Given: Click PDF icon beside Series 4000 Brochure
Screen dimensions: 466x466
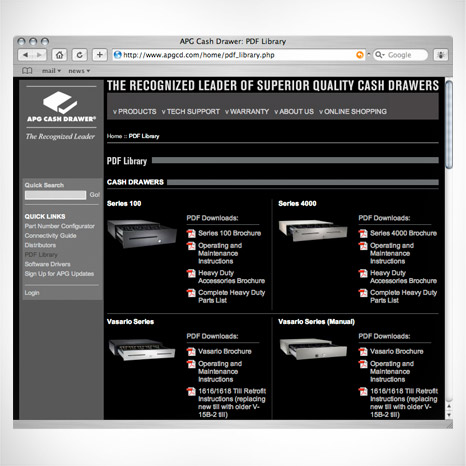Looking at the screenshot, I should pos(363,233).
